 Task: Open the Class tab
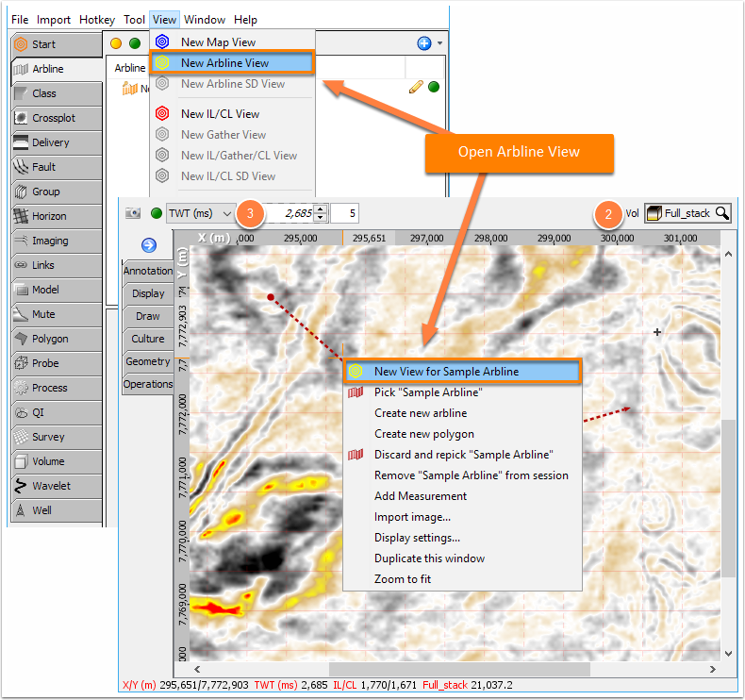[x=56, y=93]
